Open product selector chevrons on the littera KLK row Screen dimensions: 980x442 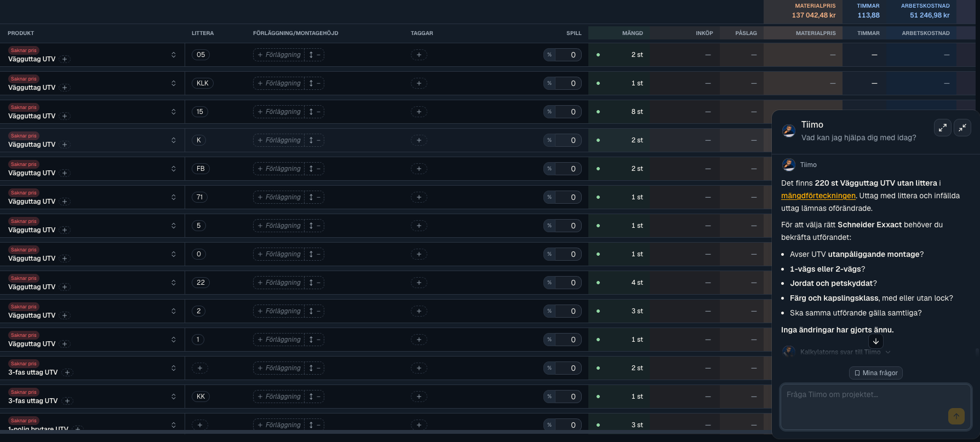pyautogui.click(x=174, y=83)
